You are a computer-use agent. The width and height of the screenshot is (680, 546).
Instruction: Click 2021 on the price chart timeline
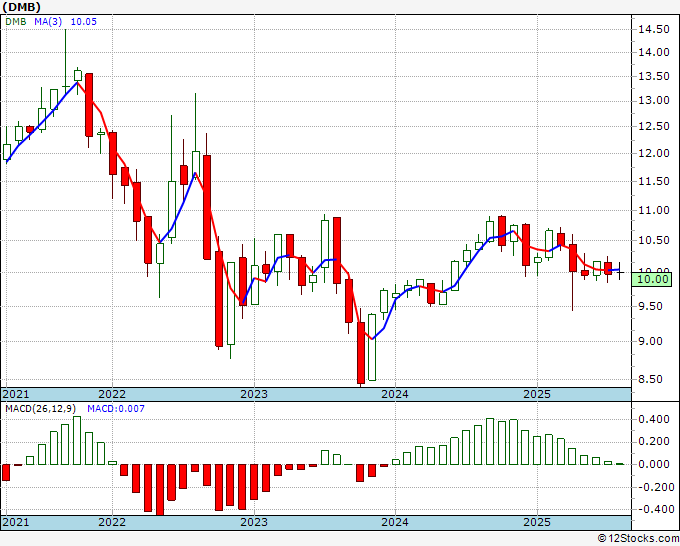[16, 394]
